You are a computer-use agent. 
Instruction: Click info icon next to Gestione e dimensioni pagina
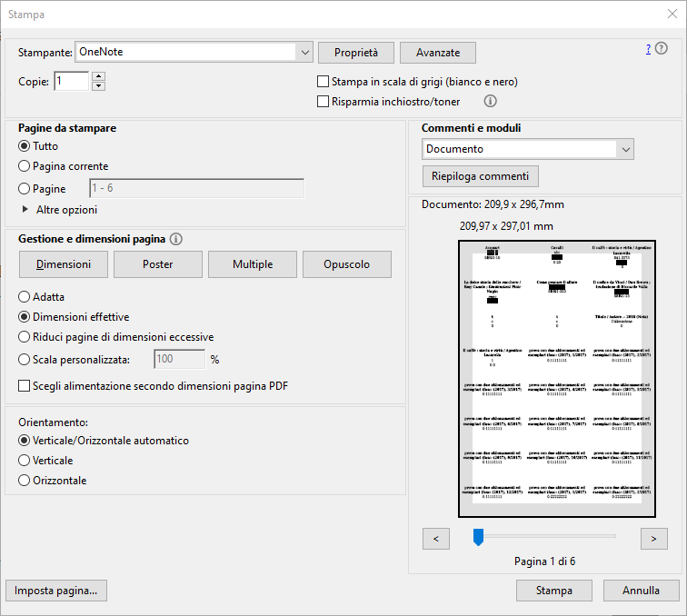point(176,240)
